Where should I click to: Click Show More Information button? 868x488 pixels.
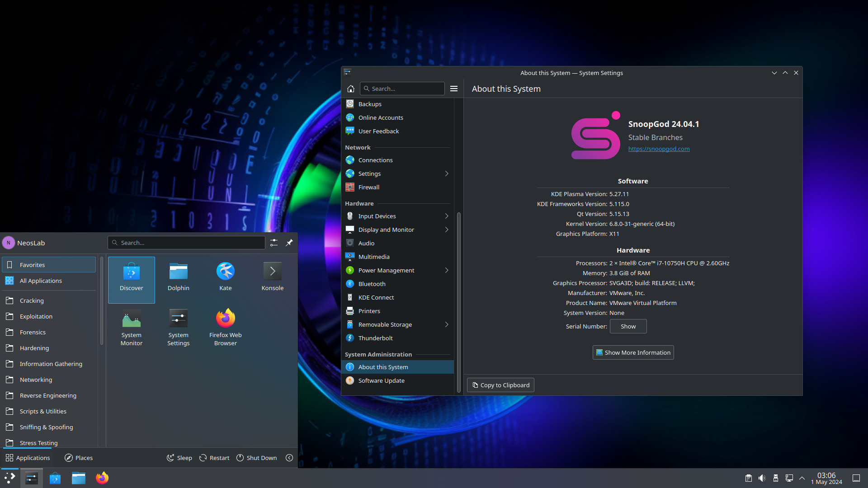[633, 352]
